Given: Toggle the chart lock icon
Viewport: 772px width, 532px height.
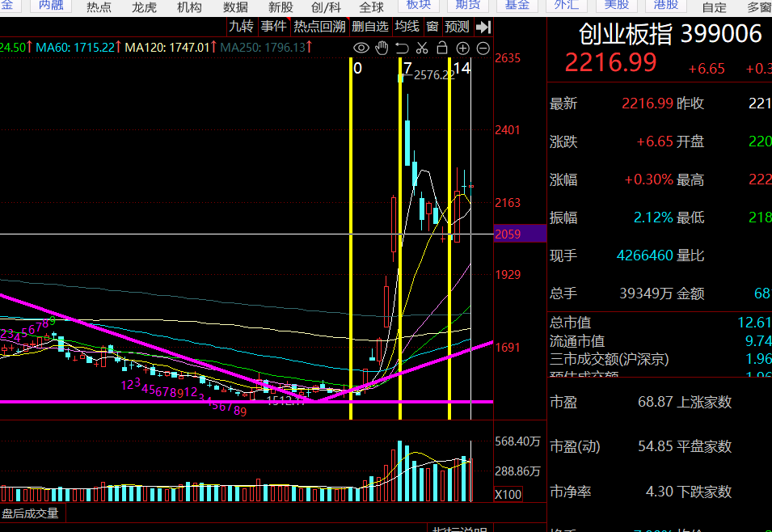Looking at the screenshot, I should [x=442, y=48].
